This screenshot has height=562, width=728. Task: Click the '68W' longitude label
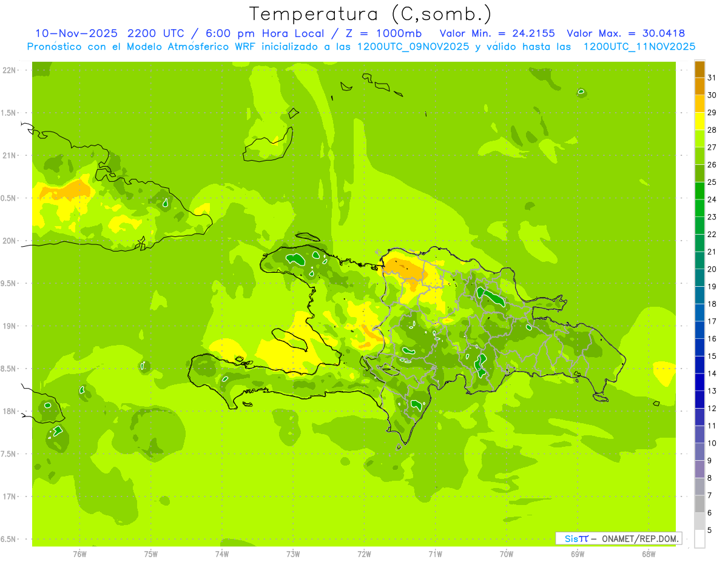coord(648,554)
